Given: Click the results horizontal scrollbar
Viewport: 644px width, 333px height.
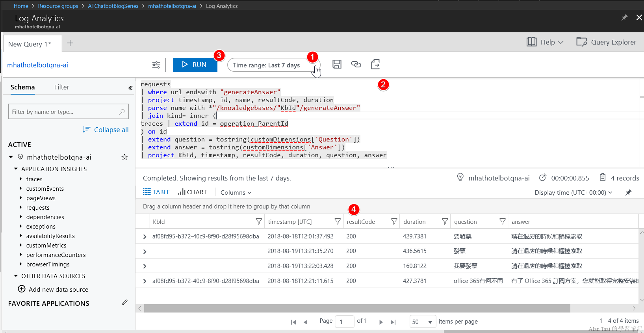Looking at the screenshot, I should coord(357,308).
